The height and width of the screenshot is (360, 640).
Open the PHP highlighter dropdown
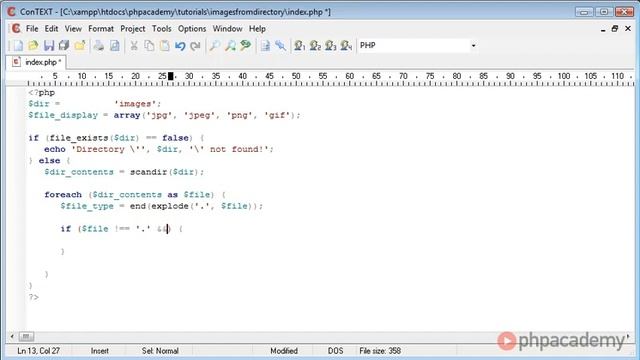coord(473,46)
